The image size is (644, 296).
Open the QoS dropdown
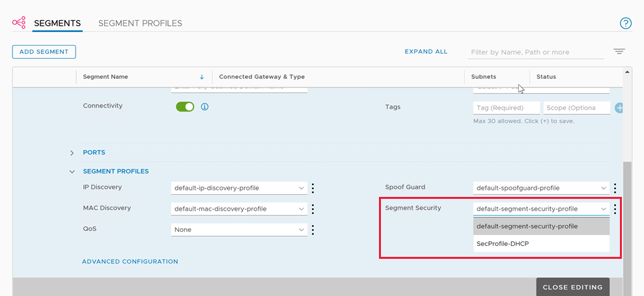(x=239, y=229)
